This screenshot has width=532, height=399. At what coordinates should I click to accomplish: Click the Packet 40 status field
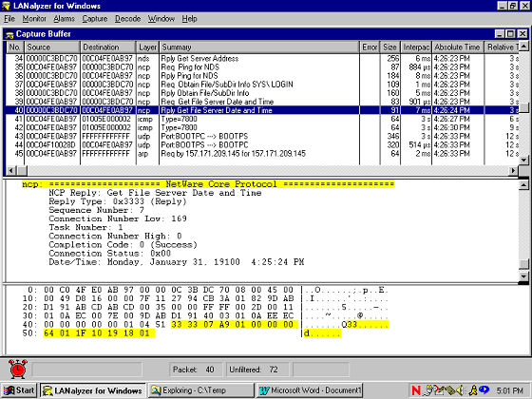click(196, 370)
